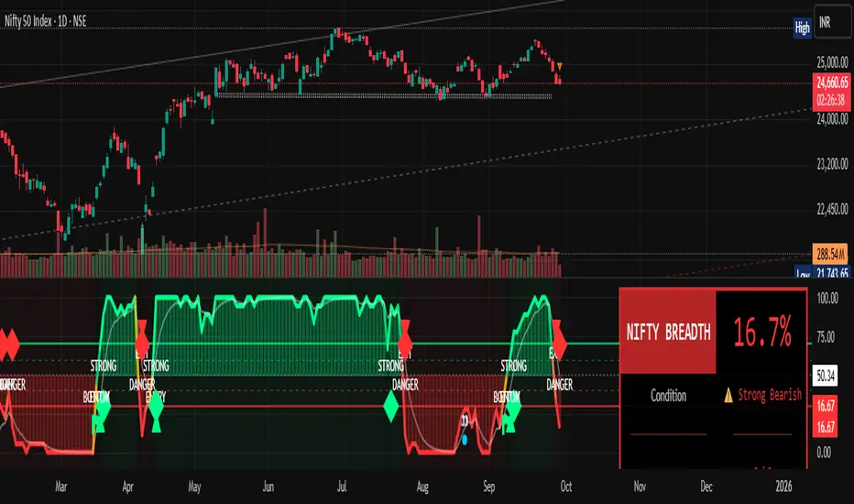Image resolution: width=854 pixels, height=504 pixels.
Task: Click the yellow warning icon beside Strong Bearish
Action: tap(728, 395)
